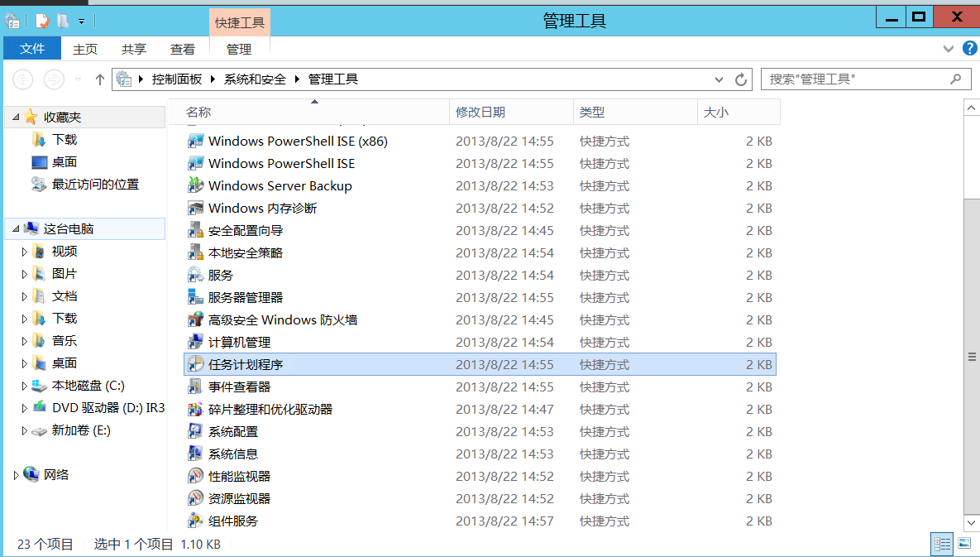
Task: Click the 组件服务 icon
Action: 196,521
